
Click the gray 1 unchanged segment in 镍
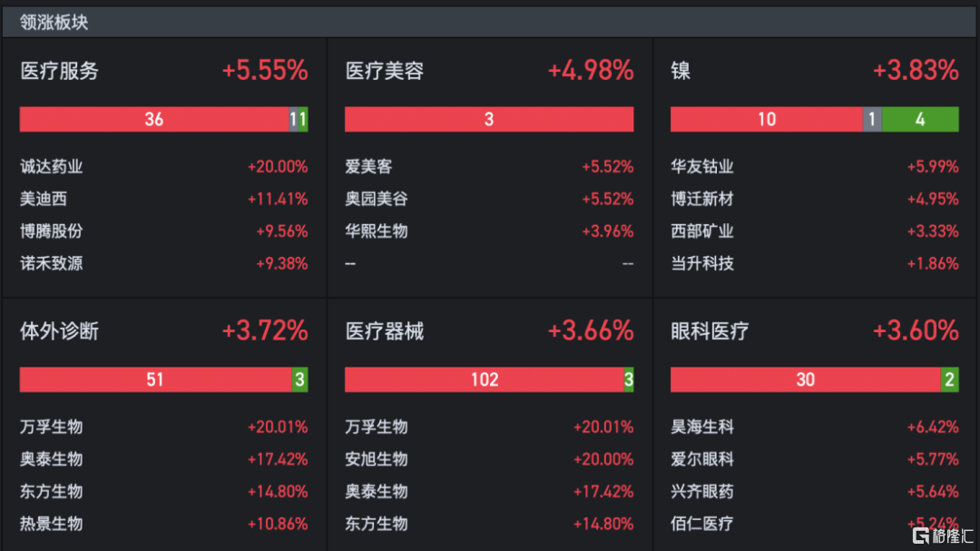point(872,119)
